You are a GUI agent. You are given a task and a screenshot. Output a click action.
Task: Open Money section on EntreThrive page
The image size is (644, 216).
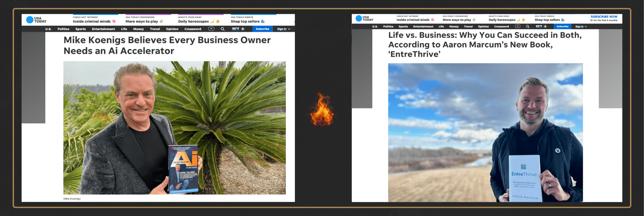point(454,26)
